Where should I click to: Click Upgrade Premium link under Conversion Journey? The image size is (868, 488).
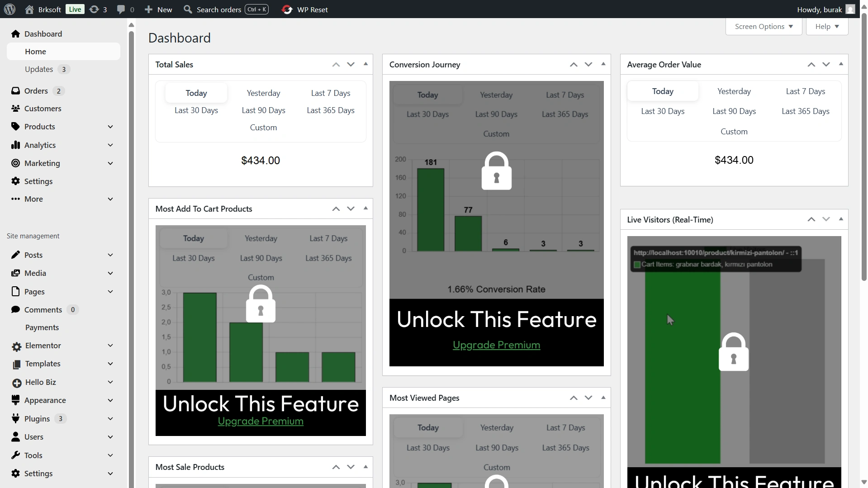pos(496,345)
